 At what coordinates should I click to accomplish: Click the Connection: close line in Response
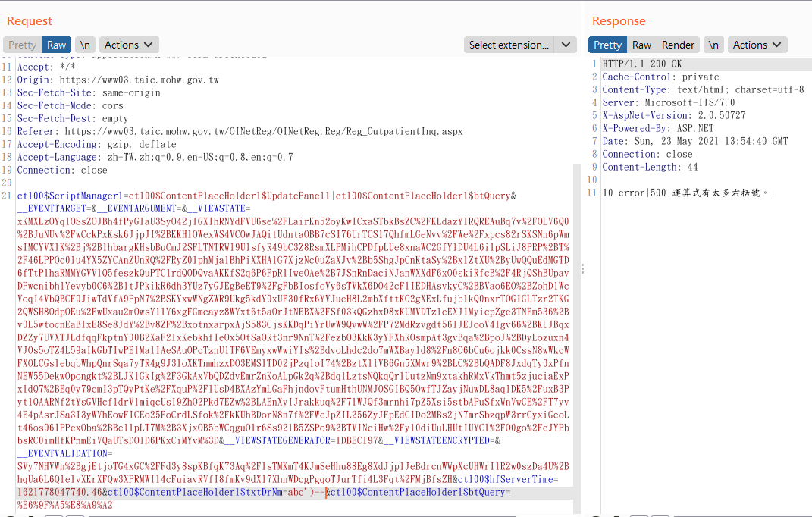point(647,155)
